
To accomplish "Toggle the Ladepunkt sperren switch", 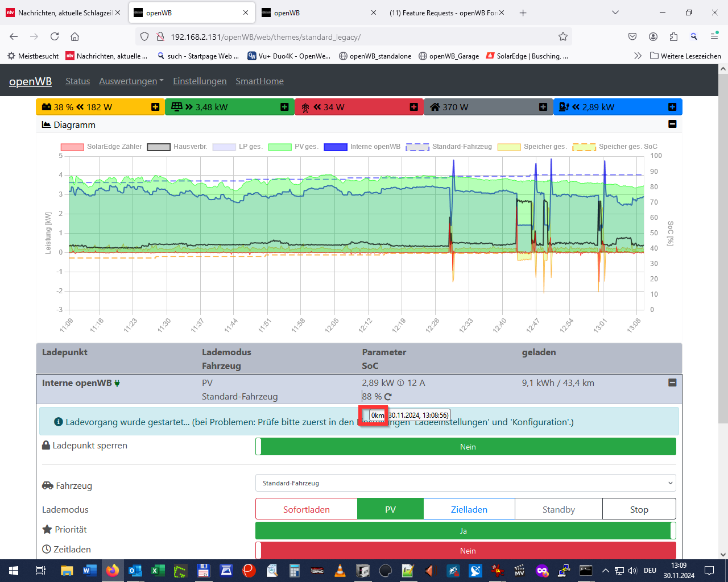I will click(x=466, y=447).
